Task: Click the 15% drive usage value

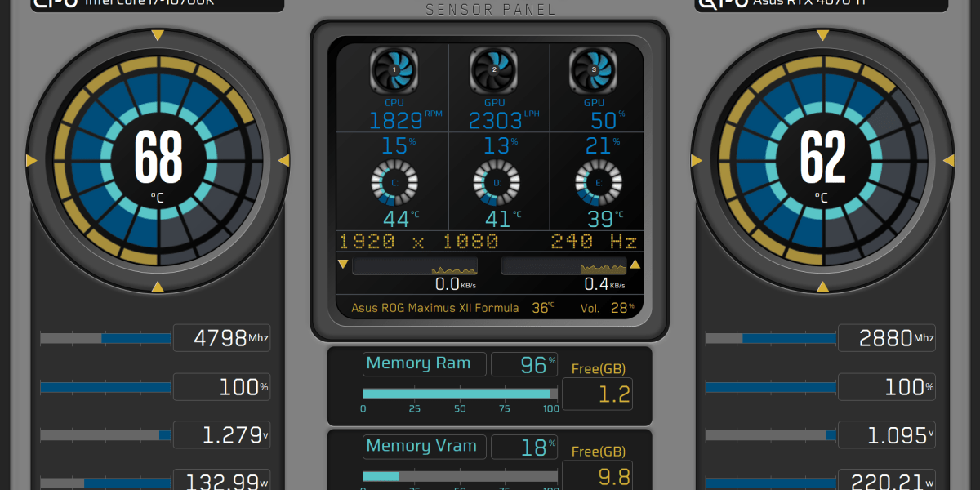Action: point(399,146)
